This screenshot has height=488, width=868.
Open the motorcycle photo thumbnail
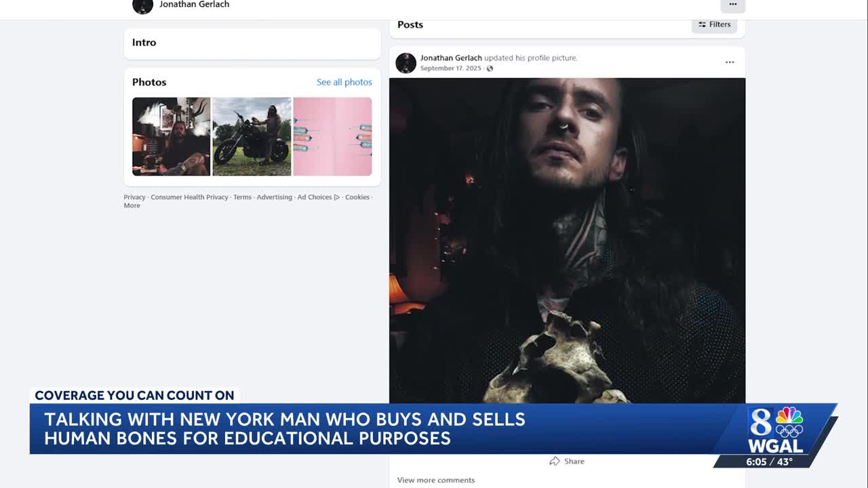pos(252,136)
